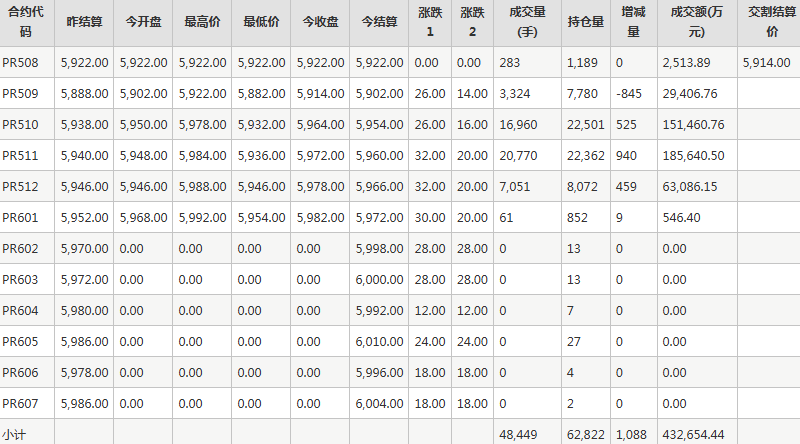
Task: Click subtotal turnover 432,654.44
Action: tap(693, 435)
